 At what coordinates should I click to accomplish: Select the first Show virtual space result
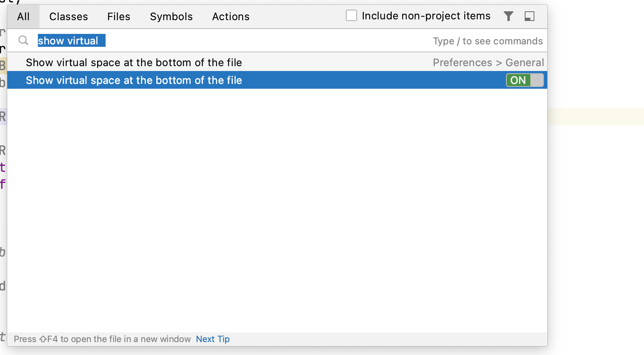[134, 63]
